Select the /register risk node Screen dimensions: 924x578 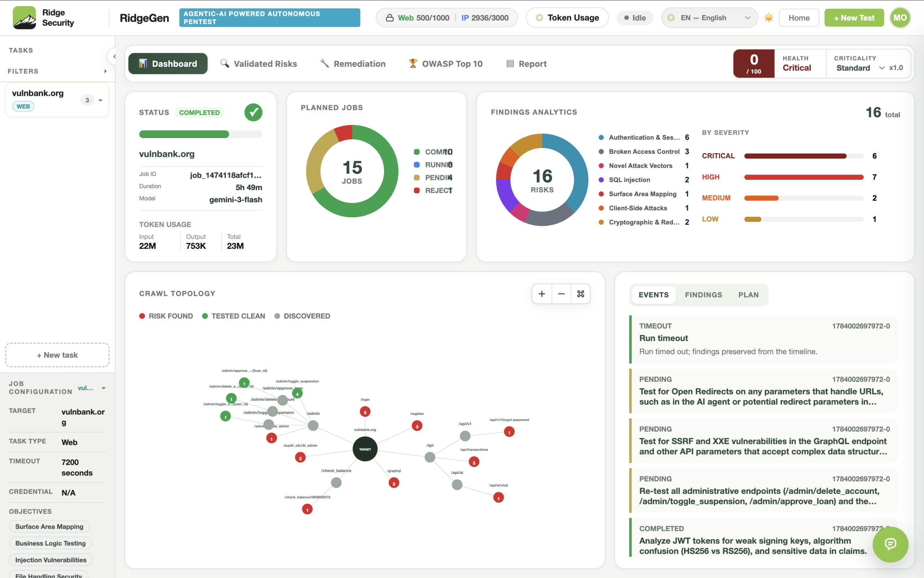(417, 426)
